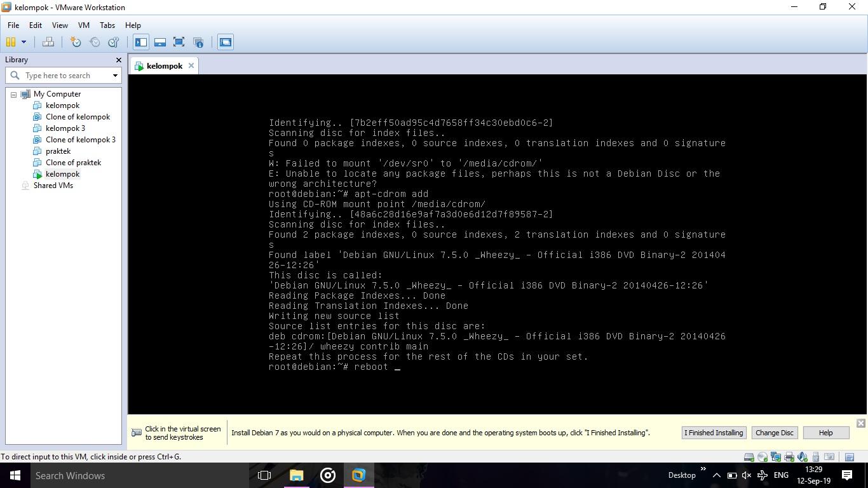Open the View menu

tap(60, 25)
